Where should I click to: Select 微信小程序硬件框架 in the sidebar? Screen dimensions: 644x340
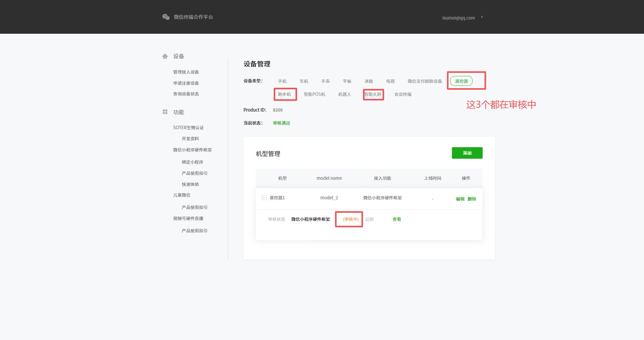coord(192,150)
